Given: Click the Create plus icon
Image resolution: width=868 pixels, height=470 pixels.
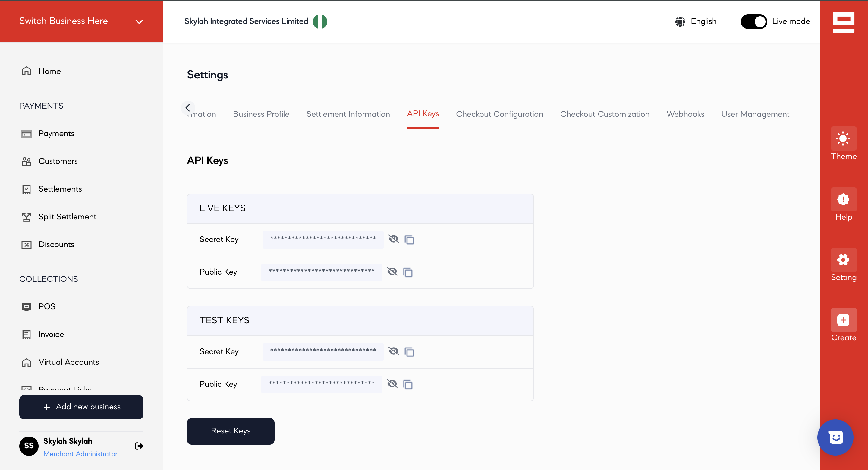Looking at the screenshot, I should tap(843, 320).
